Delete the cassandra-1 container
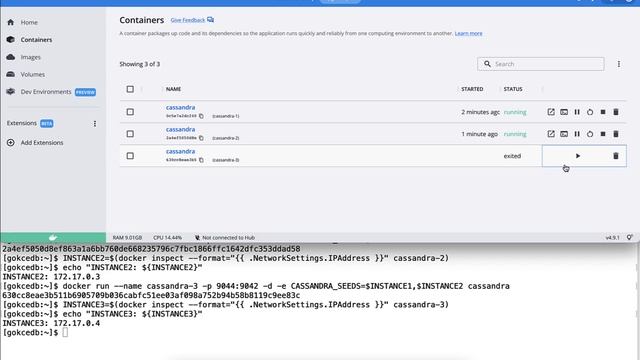 pyautogui.click(x=616, y=112)
